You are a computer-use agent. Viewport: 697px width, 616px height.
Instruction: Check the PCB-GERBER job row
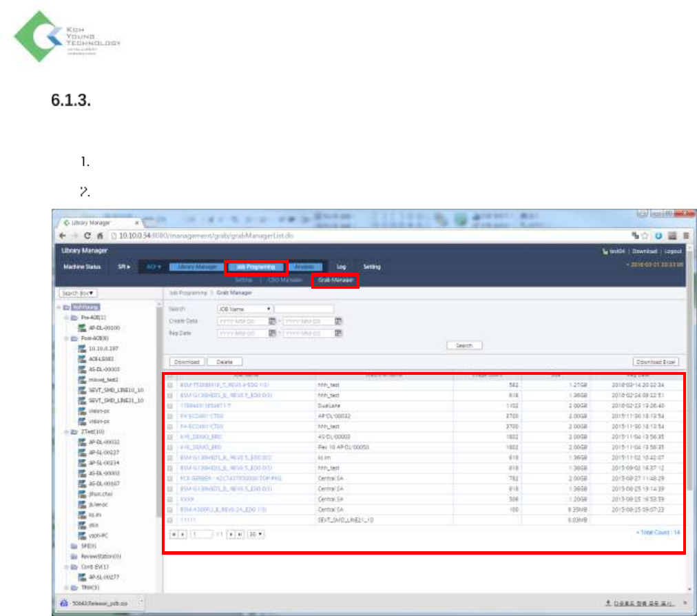click(170, 479)
